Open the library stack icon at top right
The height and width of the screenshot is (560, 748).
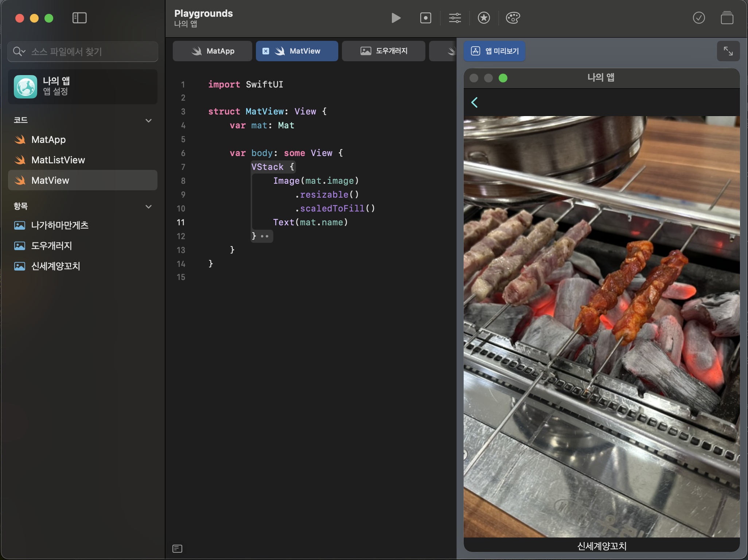point(727,18)
